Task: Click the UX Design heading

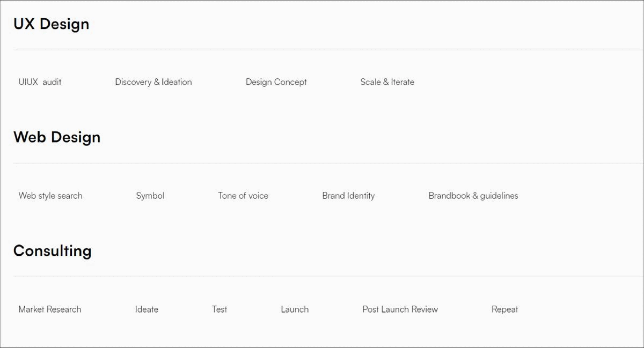Action: tap(51, 24)
